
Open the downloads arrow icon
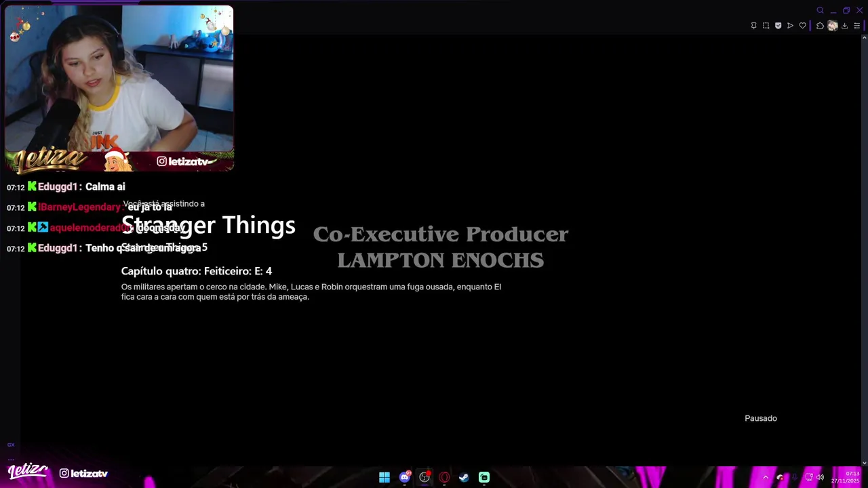[x=844, y=26]
